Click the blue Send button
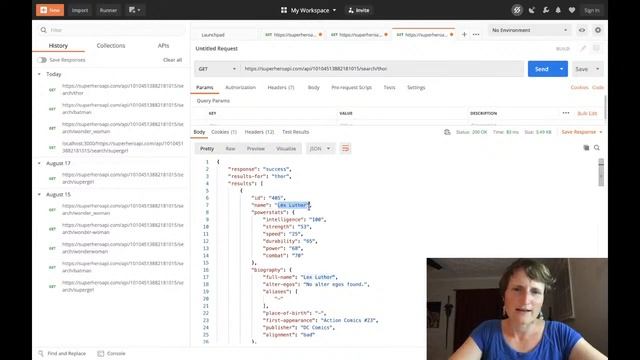Image resolution: width=640 pixels, height=360 pixels. [542, 69]
